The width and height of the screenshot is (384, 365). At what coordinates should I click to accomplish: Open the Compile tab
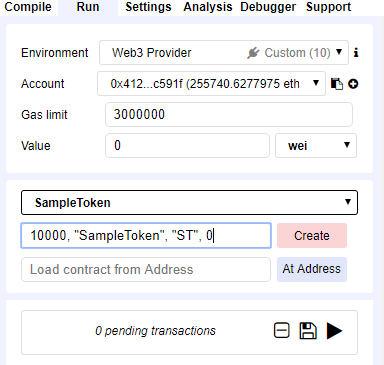click(x=28, y=7)
